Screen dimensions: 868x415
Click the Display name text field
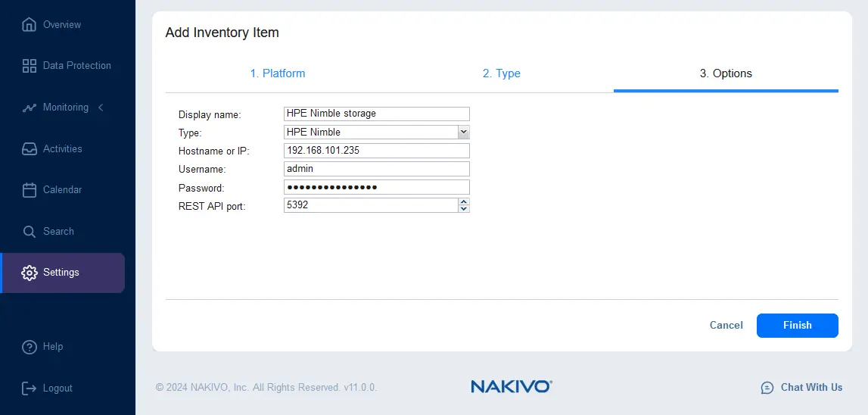tap(376, 114)
